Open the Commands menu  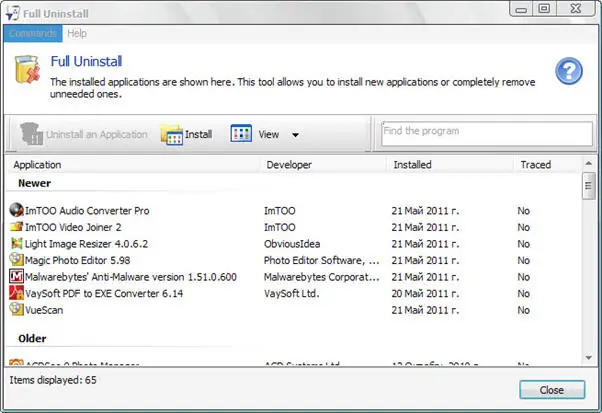pyautogui.click(x=33, y=33)
